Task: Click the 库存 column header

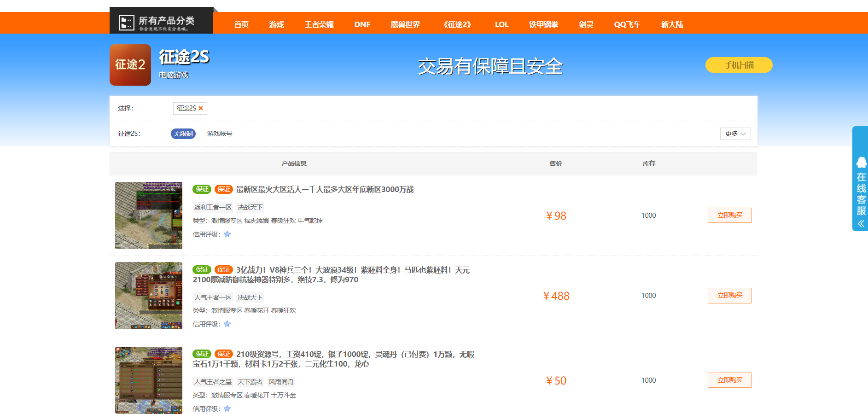Action: [649, 163]
